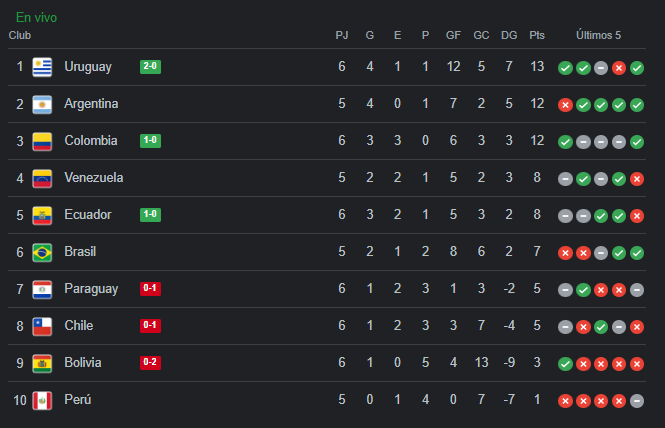Click the Colombia flag icon

click(42, 141)
